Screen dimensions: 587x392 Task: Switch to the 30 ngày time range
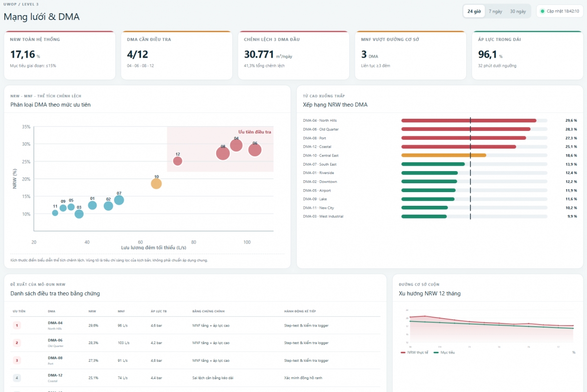click(x=518, y=11)
